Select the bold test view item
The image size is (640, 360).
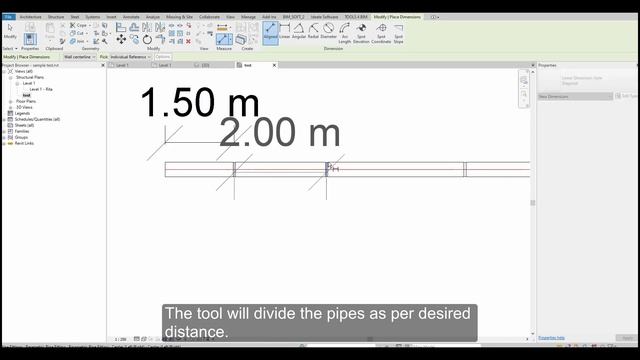(x=27, y=95)
